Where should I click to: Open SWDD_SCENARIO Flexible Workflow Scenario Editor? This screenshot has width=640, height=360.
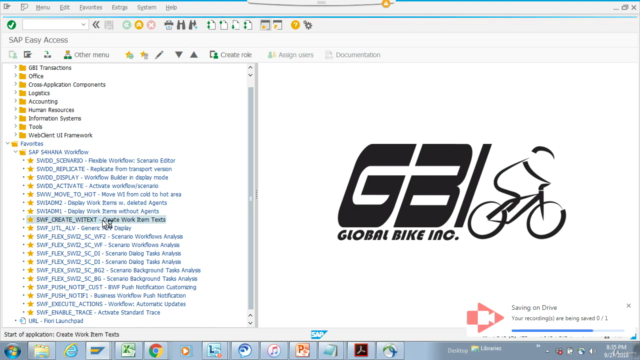[x=106, y=160]
